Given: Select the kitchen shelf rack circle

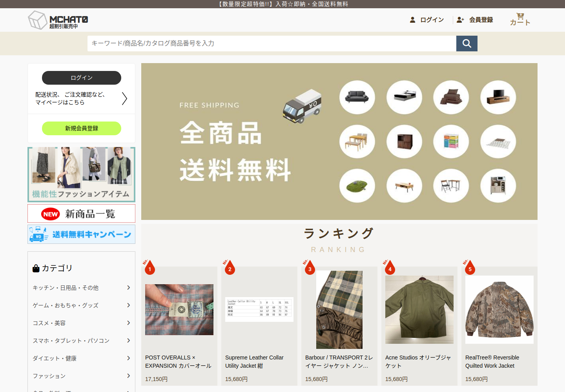Looking at the screenshot, I should tap(498, 186).
